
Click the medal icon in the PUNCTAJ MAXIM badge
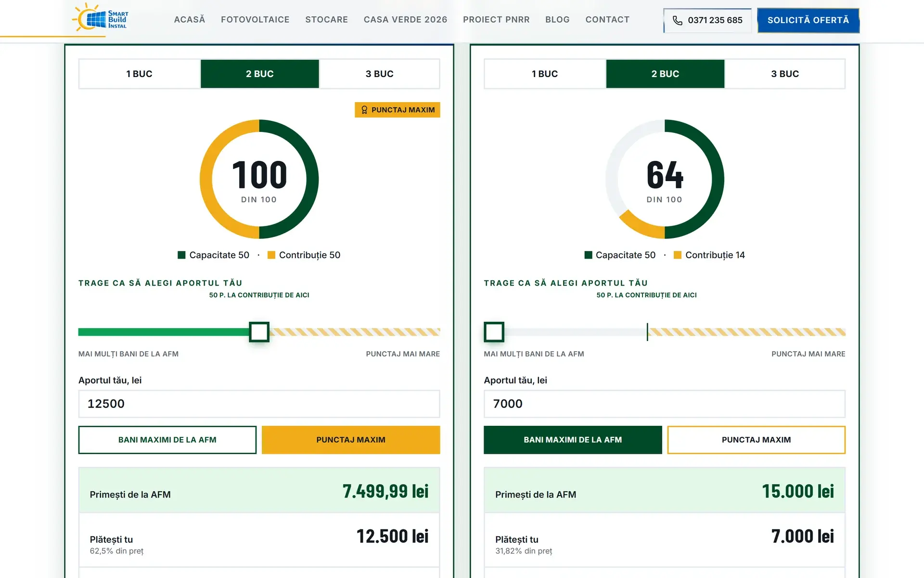364,110
